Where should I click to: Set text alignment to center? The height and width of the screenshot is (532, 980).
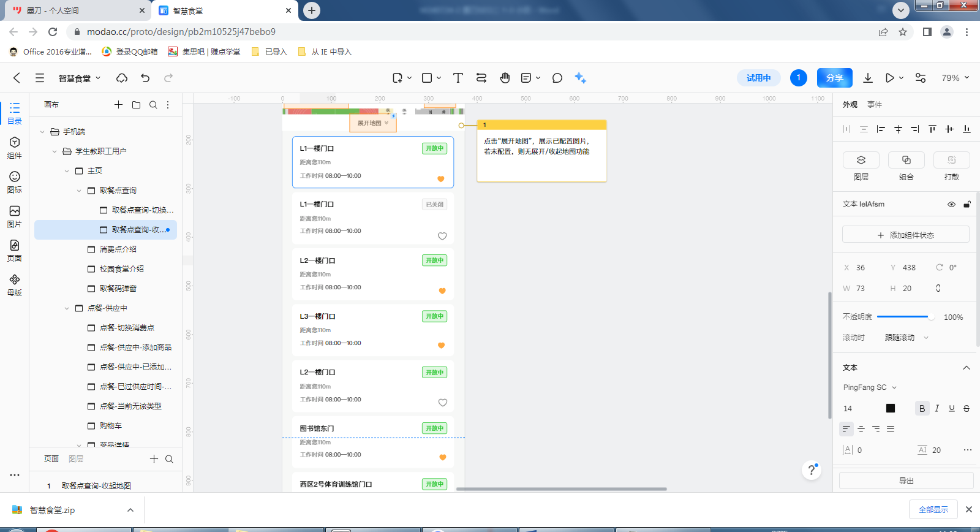861,428
